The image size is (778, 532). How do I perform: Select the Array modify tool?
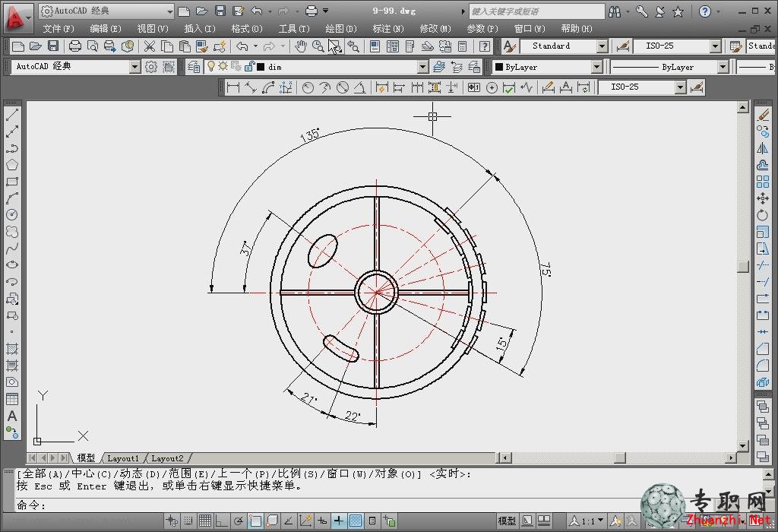pyautogui.click(x=763, y=182)
